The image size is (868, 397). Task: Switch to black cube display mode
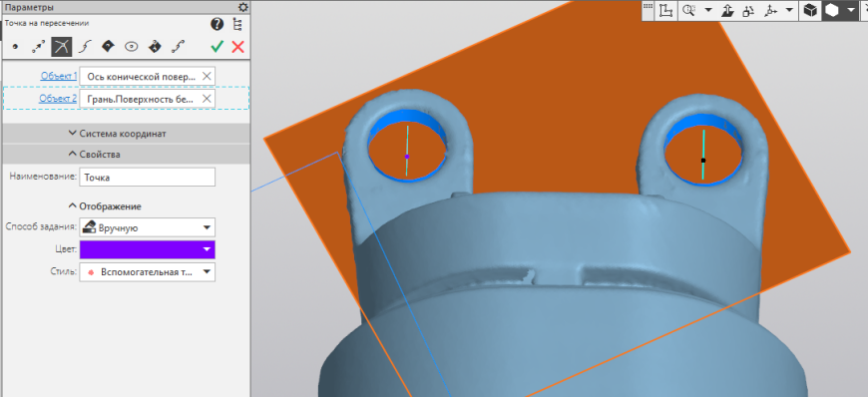[x=810, y=11]
